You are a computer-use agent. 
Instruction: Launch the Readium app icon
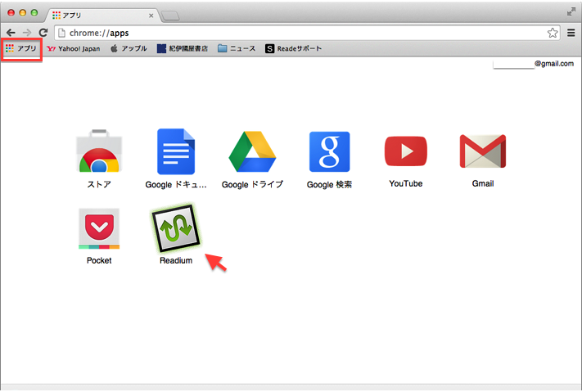click(176, 228)
